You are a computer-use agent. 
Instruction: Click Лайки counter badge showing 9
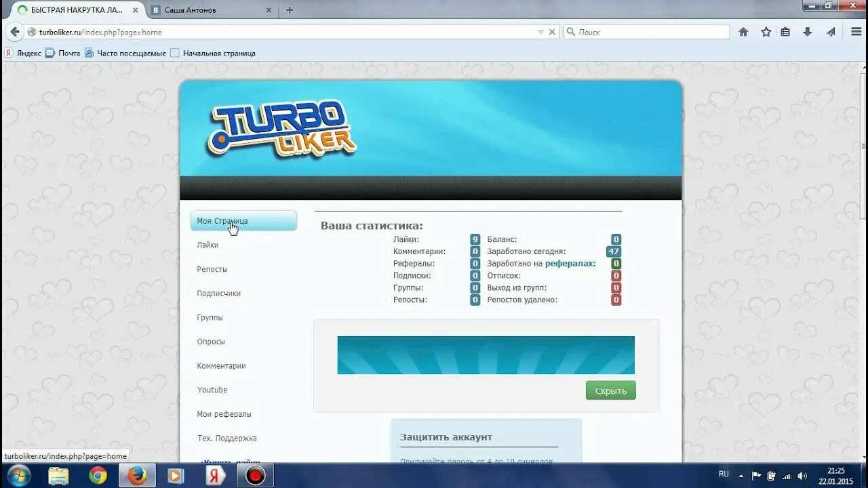coord(475,239)
